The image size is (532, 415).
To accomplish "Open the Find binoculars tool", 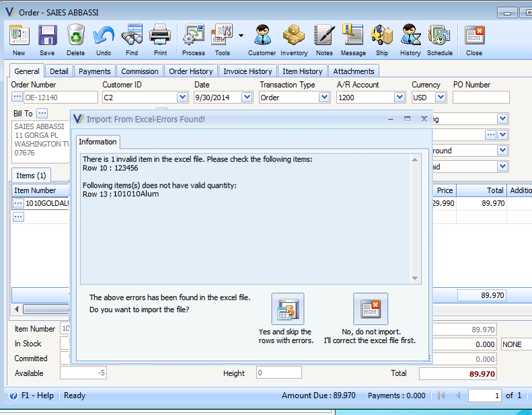I will coord(132,35).
